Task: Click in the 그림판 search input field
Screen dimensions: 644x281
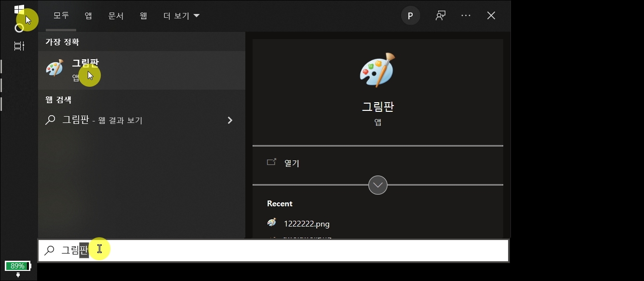Action: point(273,250)
